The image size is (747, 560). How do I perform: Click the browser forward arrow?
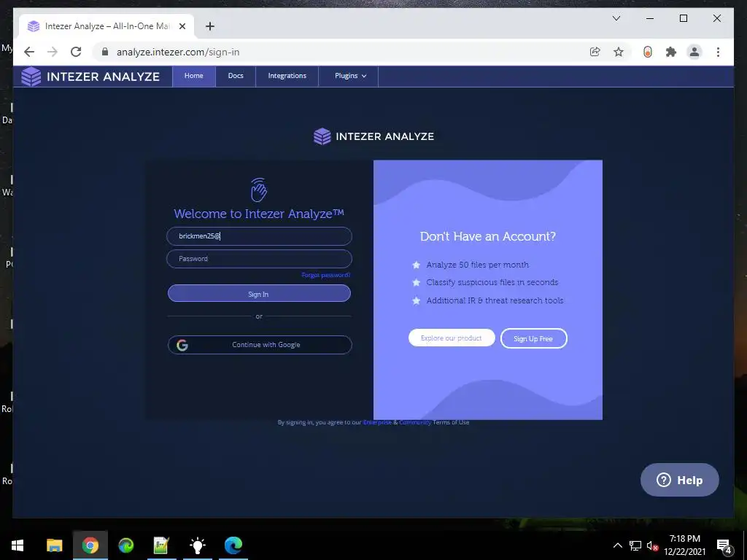coord(53,52)
